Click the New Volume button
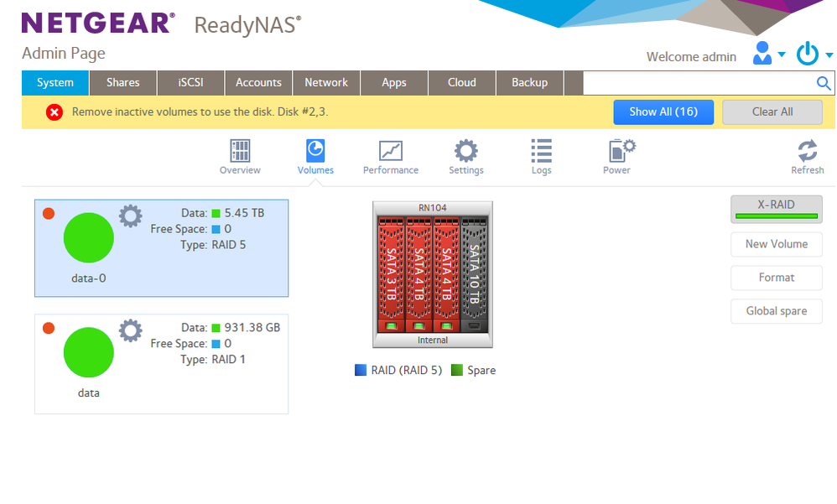This screenshot has width=837, height=504. (776, 244)
